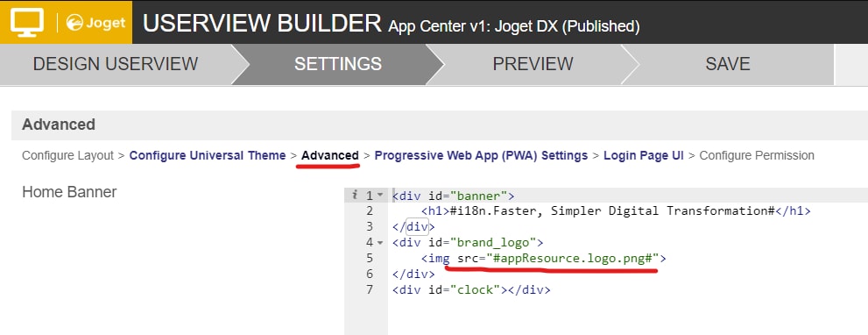Click line number 7 in gutter
The height and width of the screenshot is (335, 868).
tap(370, 290)
